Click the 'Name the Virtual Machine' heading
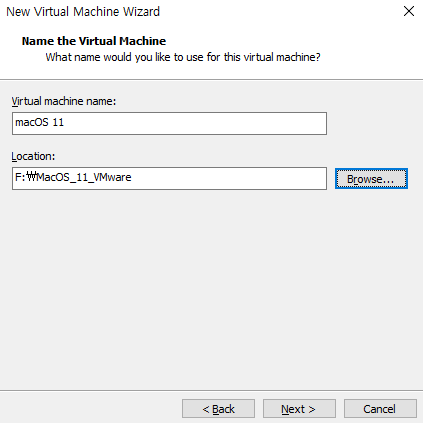 coord(94,41)
